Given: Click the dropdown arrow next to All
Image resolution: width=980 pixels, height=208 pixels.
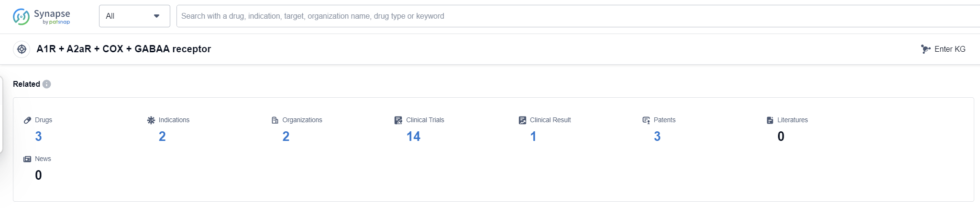Looking at the screenshot, I should click(156, 16).
